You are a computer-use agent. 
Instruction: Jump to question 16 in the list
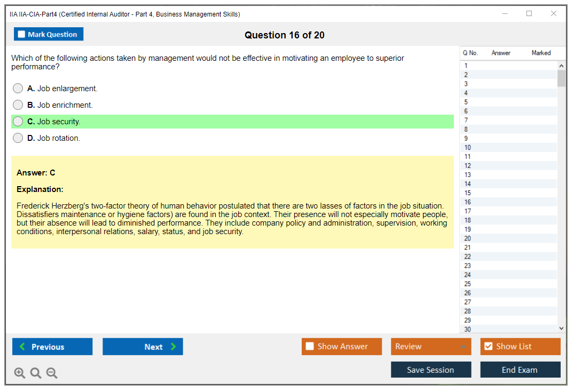tap(468, 202)
